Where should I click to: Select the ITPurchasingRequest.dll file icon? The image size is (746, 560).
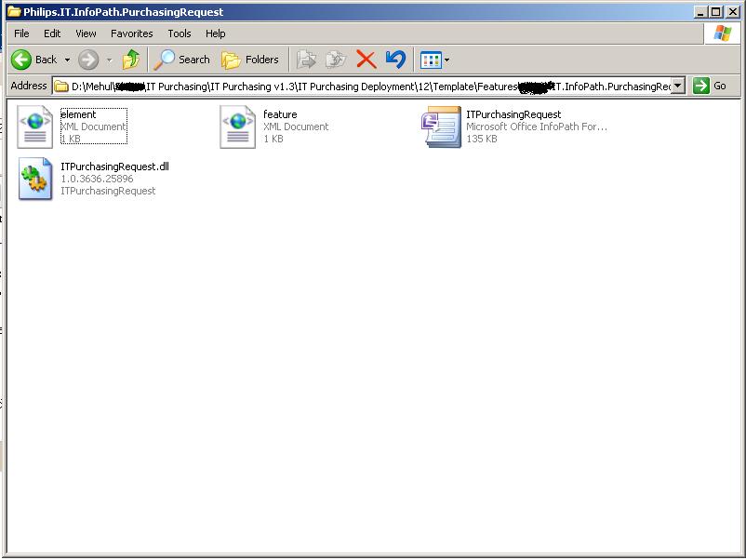click(x=35, y=179)
